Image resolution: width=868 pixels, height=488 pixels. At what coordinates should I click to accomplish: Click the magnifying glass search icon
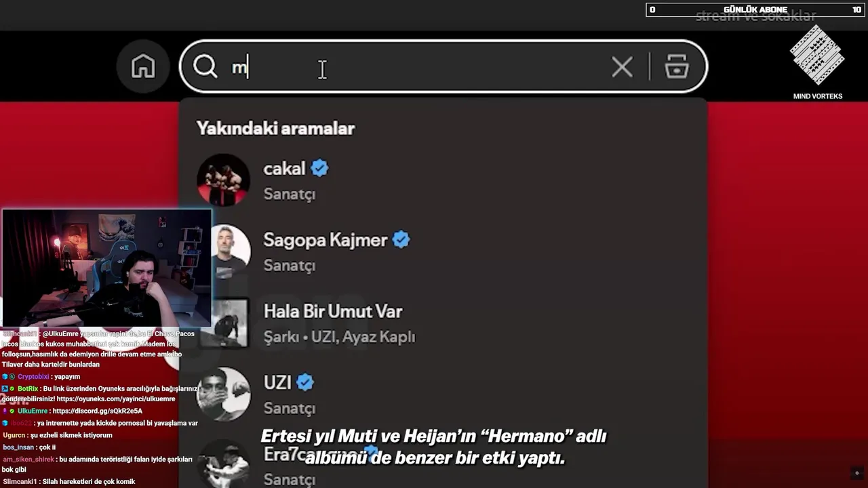[205, 66]
